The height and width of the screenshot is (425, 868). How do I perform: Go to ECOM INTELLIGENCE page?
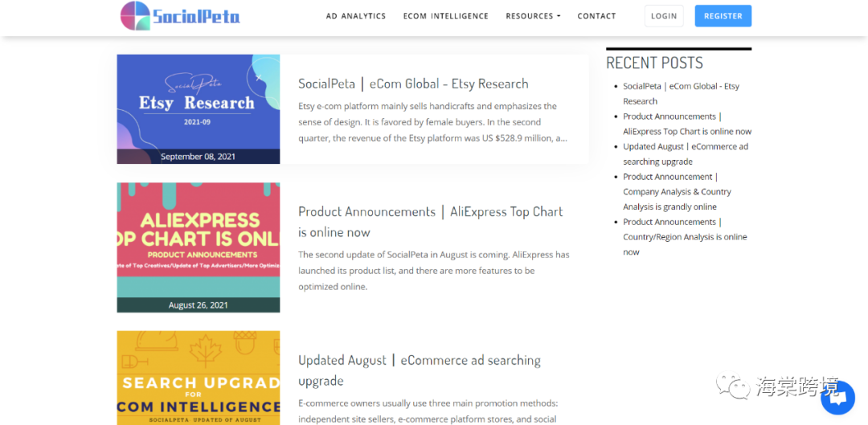coord(445,16)
